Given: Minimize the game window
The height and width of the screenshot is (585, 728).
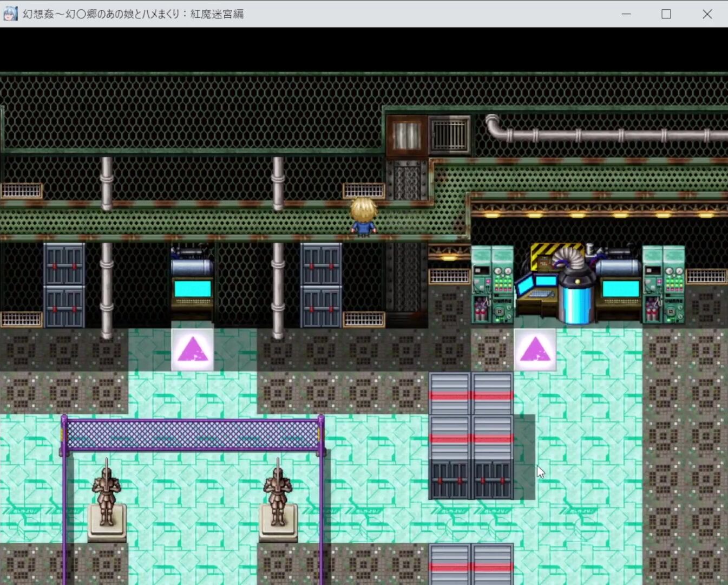Looking at the screenshot, I should [626, 14].
